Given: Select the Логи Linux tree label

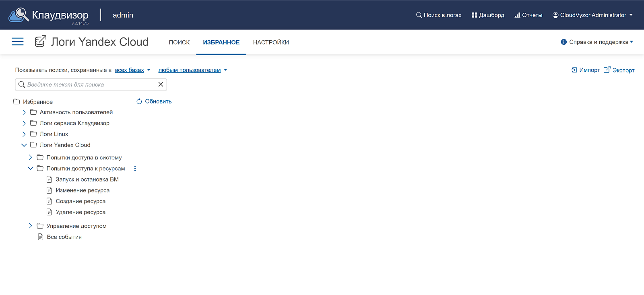Looking at the screenshot, I should point(54,134).
